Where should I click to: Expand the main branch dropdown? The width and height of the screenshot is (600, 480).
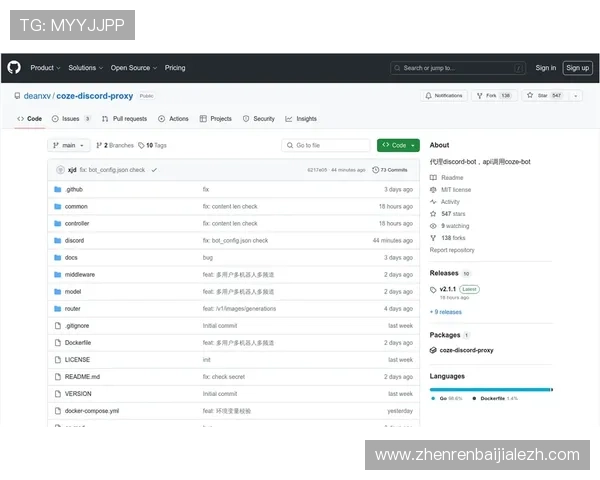point(69,145)
